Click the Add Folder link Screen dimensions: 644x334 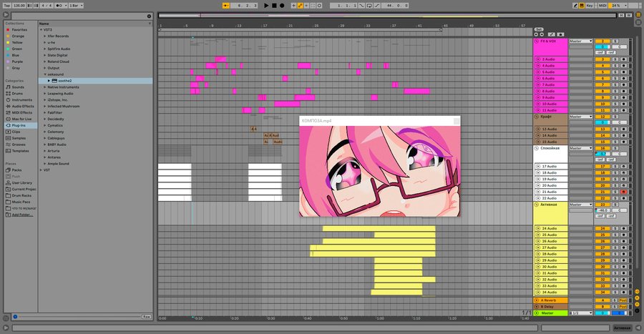click(22, 215)
